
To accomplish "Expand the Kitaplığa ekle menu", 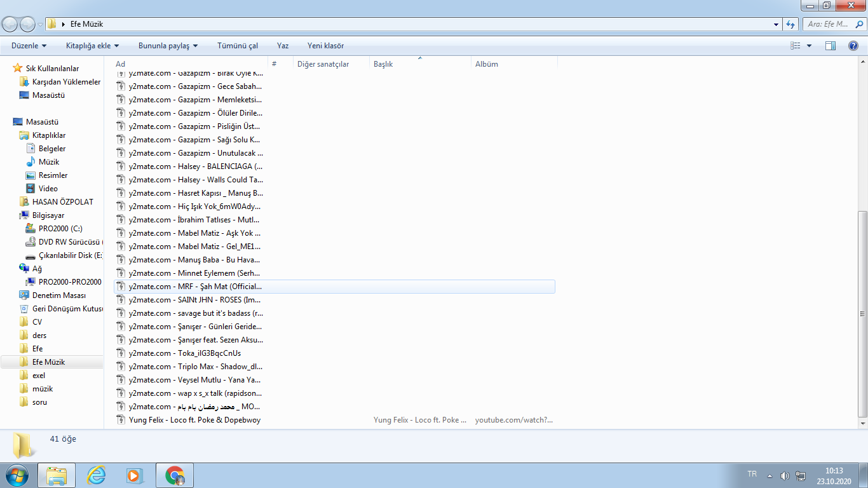I will [x=92, y=46].
